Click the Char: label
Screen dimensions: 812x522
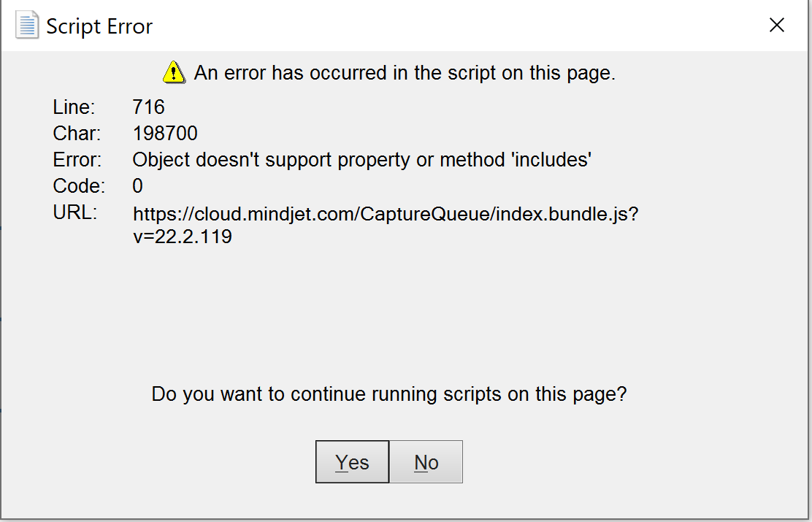point(77,134)
